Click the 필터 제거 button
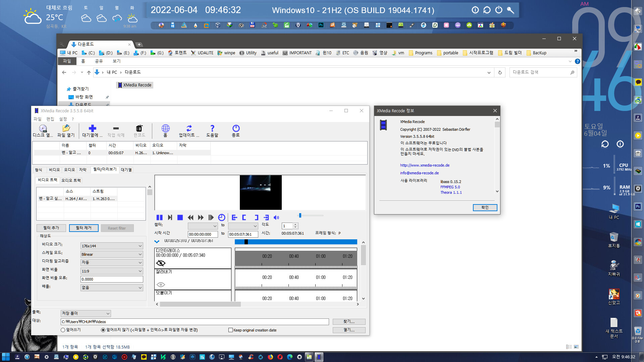644x362 pixels. tap(84, 228)
